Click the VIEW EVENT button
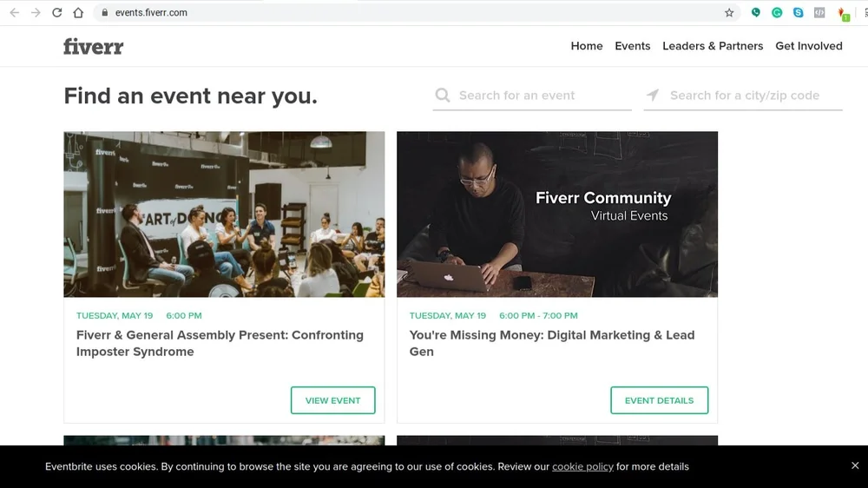868x488 pixels. tap(332, 400)
